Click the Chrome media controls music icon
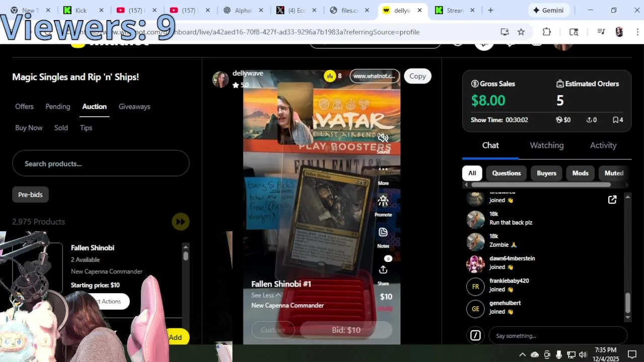This screenshot has width=644, height=362. click(x=601, y=32)
